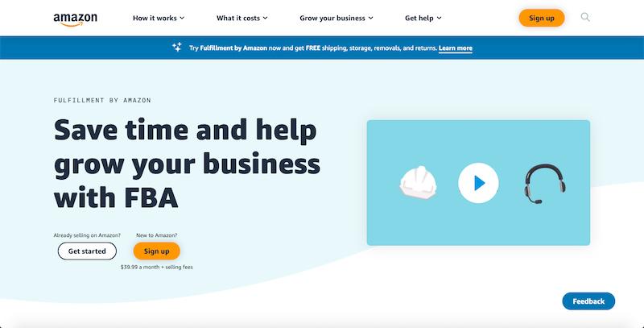Open the search magnifier icon

[x=585, y=17]
